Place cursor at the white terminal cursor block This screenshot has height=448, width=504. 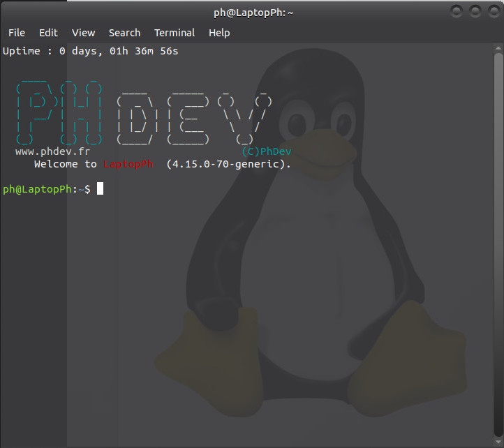100,189
